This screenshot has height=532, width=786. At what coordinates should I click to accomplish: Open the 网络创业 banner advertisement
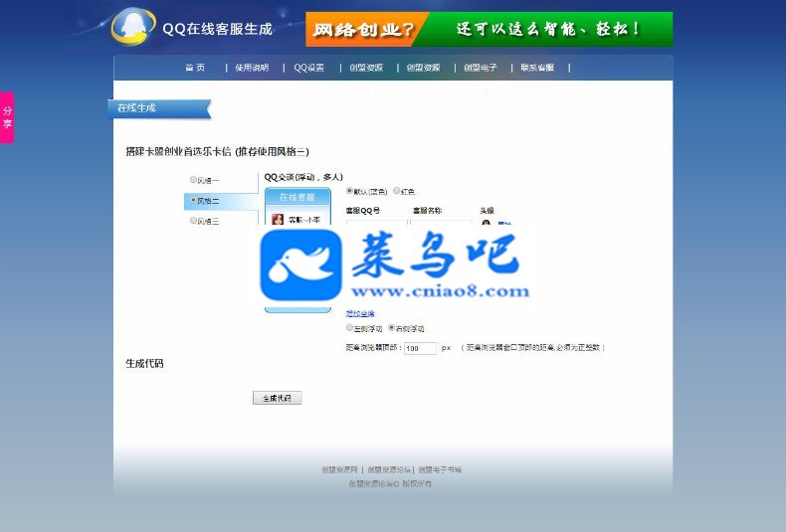tap(489, 29)
